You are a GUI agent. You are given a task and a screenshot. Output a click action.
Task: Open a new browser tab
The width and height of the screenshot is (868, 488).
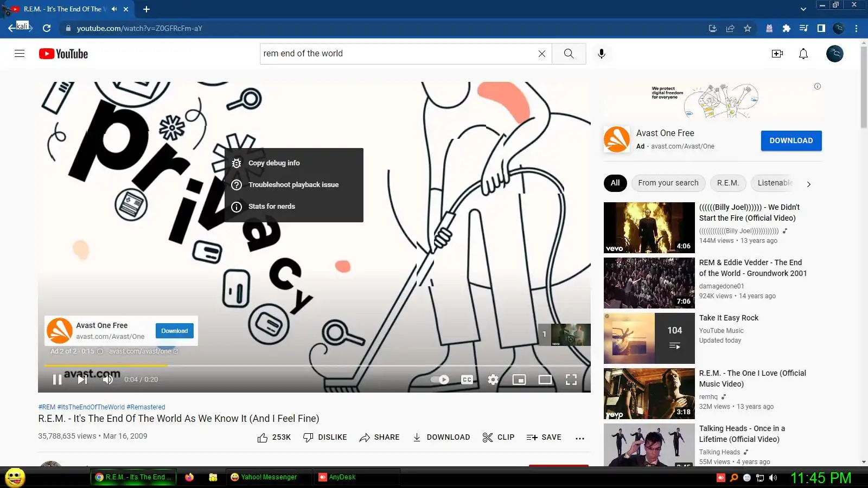coord(146,9)
